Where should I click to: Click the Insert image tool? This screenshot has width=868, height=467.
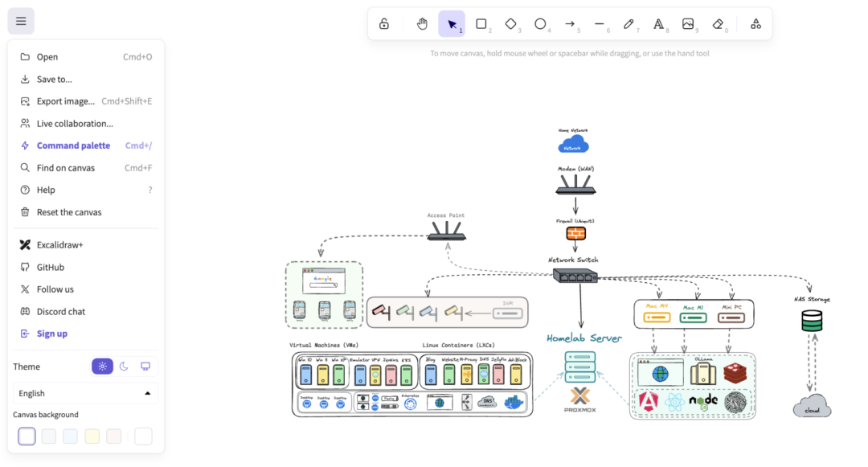pyautogui.click(x=689, y=23)
